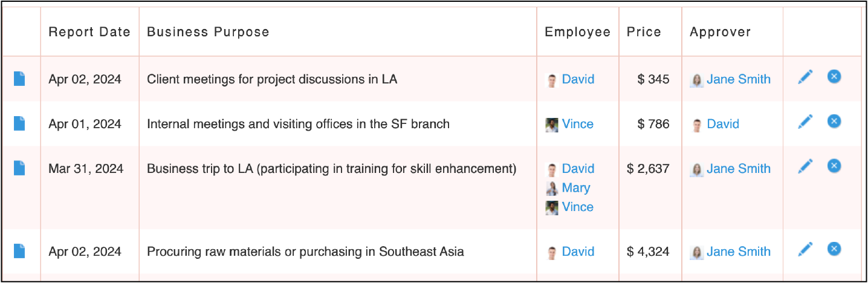868x283 pixels.
Task: Delete the $ 2,637 business trip report
Action: click(834, 166)
